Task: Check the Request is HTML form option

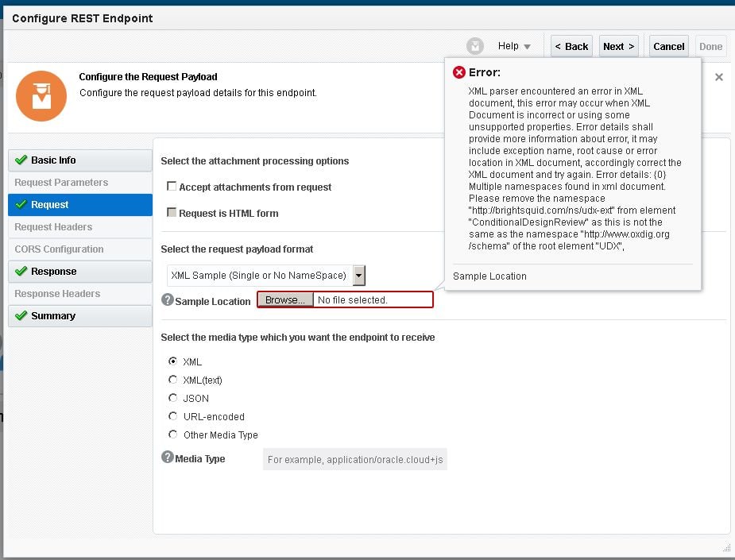Action: coord(172,213)
